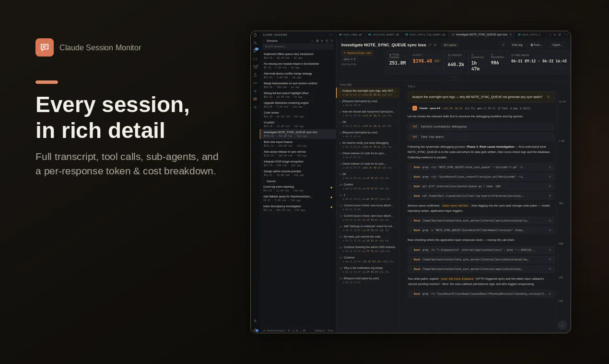The image size is (609, 364).
Task: Focus the Search sessions input
Action: click(x=298, y=46)
